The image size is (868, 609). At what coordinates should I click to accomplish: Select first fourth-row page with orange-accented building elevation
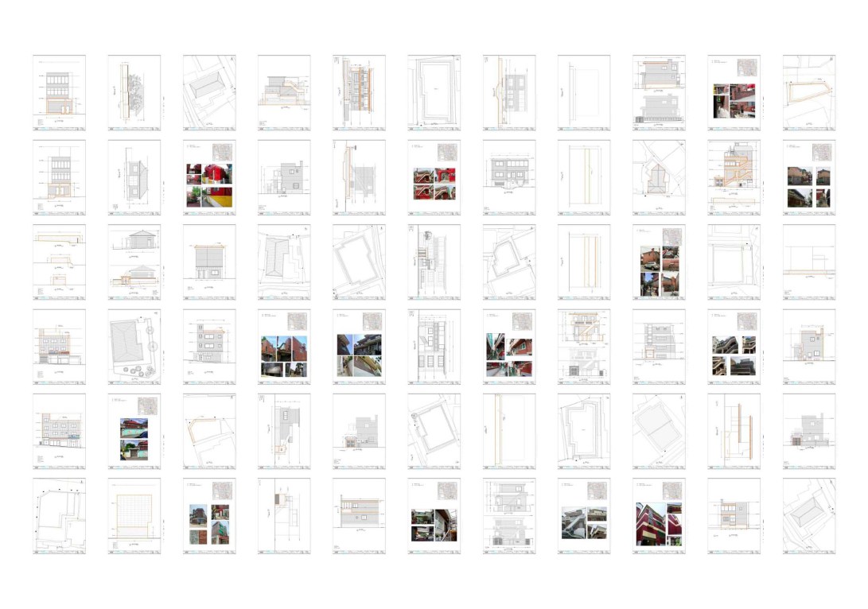tap(59, 347)
